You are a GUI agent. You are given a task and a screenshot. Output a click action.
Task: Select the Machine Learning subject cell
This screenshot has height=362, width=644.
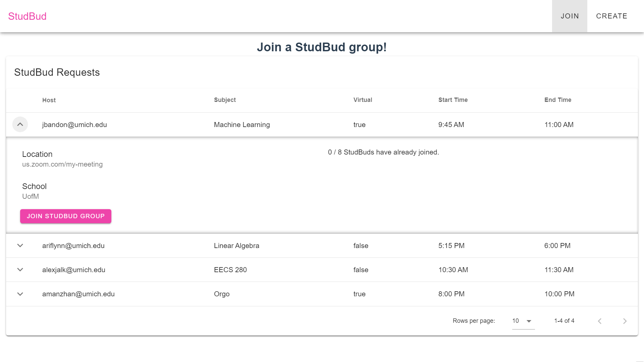[242, 125]
